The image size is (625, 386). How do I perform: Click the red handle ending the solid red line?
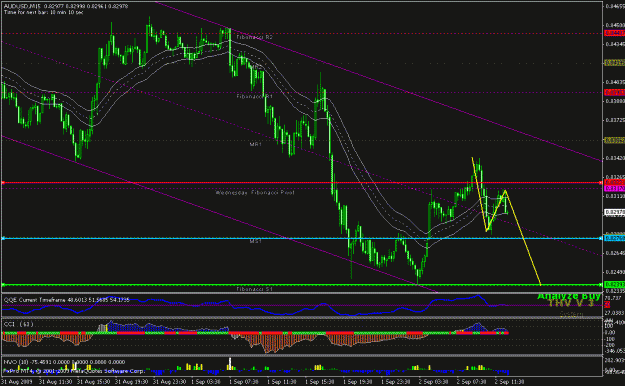tap(601, 183)
